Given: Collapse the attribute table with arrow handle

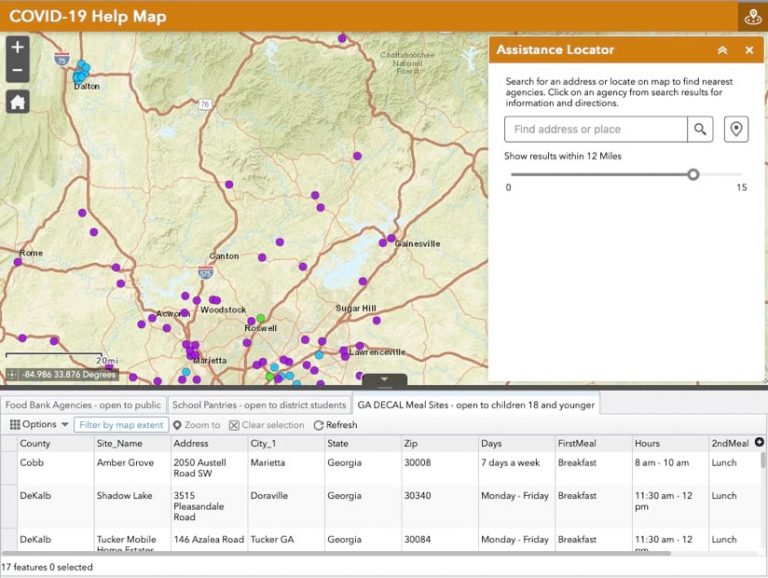Looking at the screenshot, I should pyautogui.click(x=384, y=380).
